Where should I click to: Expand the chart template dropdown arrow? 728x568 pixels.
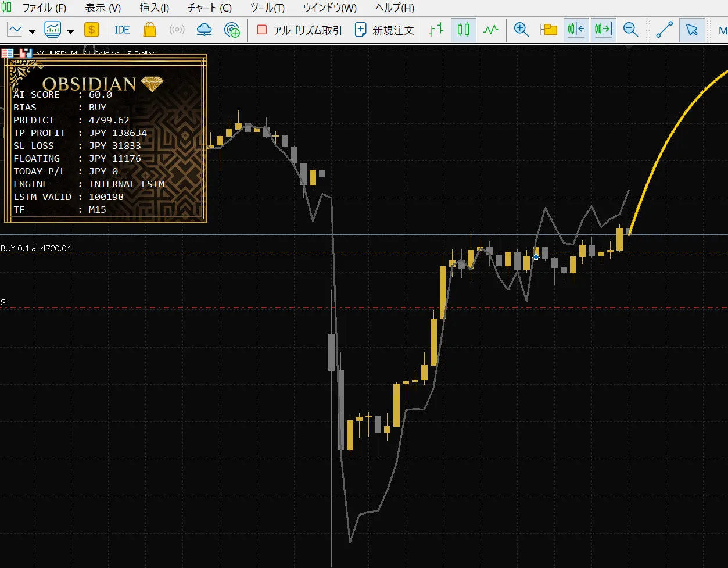[70, 31]
